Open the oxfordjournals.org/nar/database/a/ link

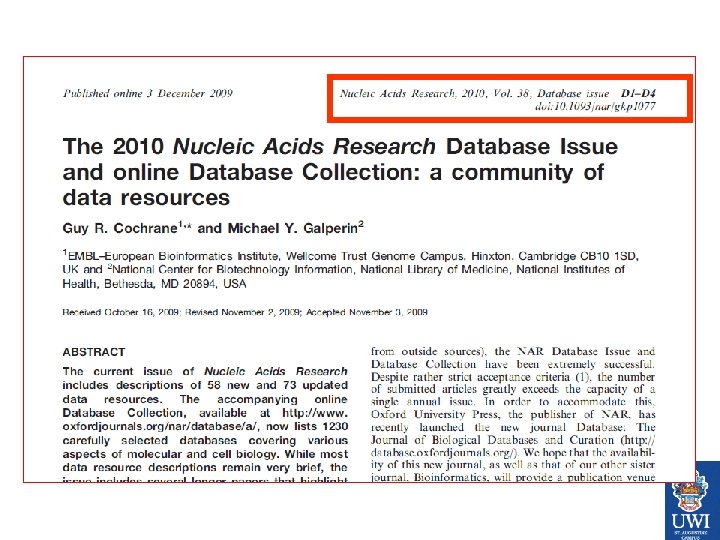[162, 427]
